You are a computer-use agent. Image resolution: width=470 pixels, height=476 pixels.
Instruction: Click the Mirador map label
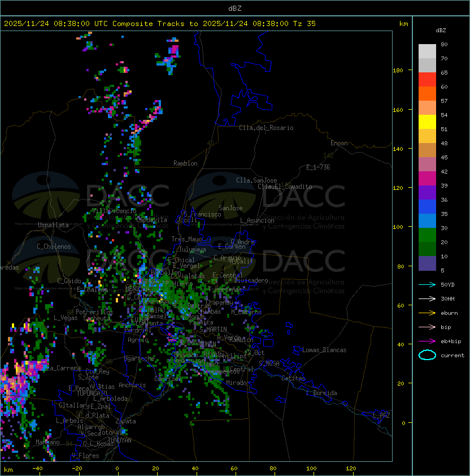coord(238,383)
